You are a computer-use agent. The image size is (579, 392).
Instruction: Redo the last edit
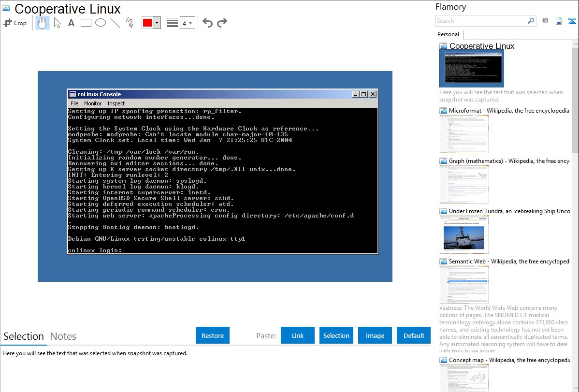222,23
